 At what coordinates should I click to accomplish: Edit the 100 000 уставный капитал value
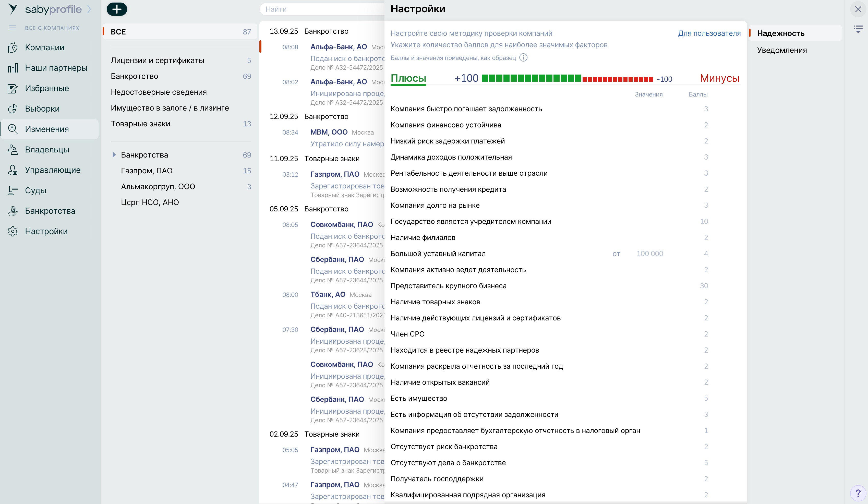[650, 254]
